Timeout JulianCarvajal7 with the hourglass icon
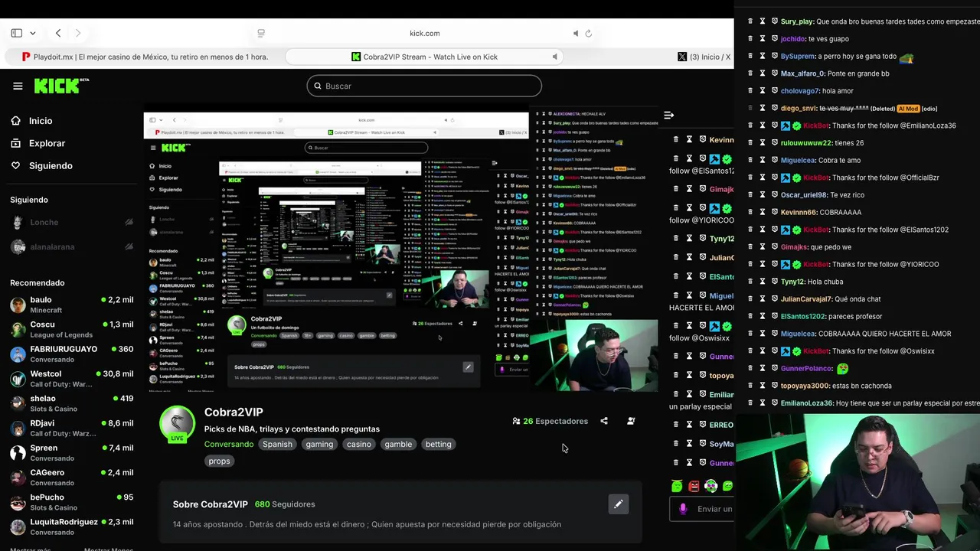This screenshot has width=980, height=551. 763,299
